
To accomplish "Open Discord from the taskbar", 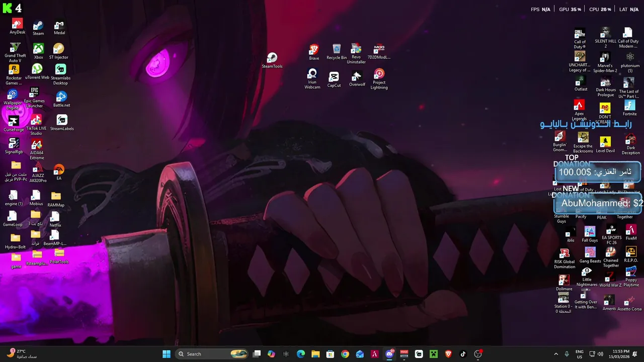I will tap(389, 354).
